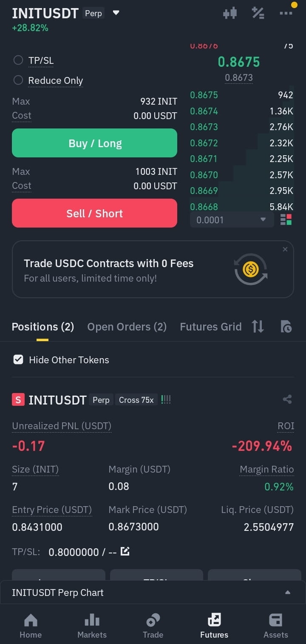Screen dimensions: 306x644
Task: Open the three-dot more options menu
Action: tap(286, 13)
